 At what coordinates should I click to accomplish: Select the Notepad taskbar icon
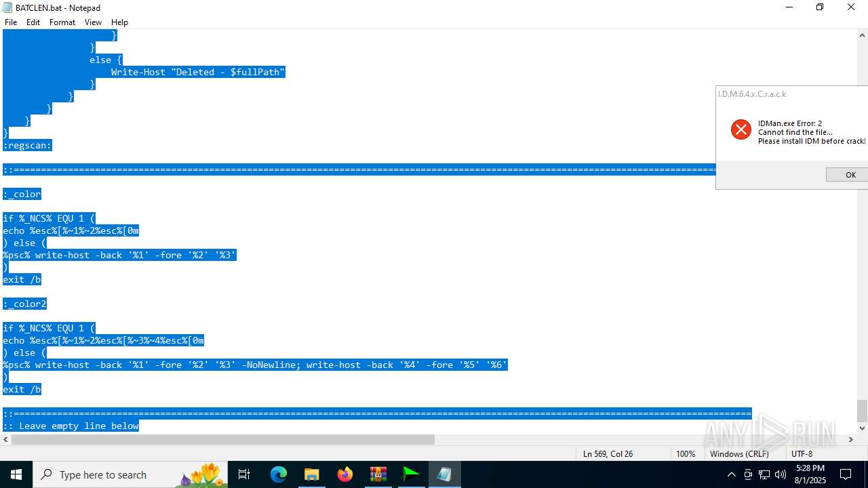444,474
